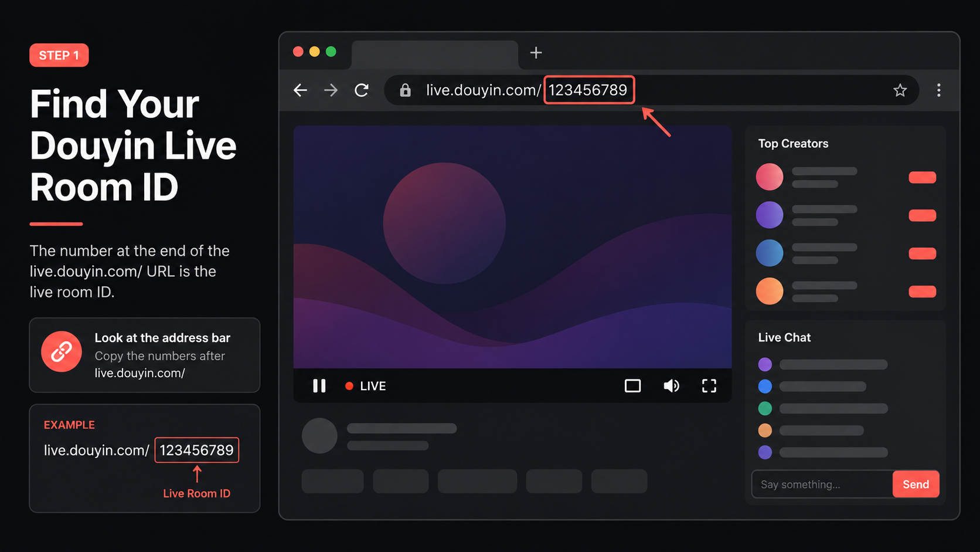The image size is (980, 552).
Task: Click the live video preview
Action: pos(513,247)
